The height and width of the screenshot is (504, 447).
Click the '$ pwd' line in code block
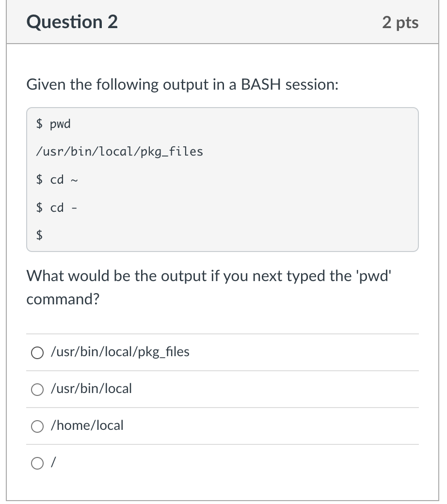coord(53,124)
